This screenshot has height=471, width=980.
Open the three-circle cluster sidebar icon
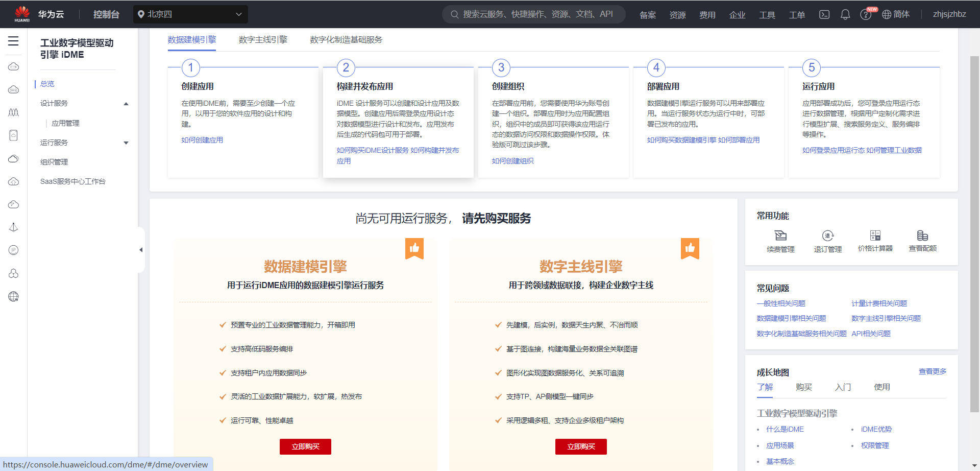pyautogui.click(x=14, y=273)
